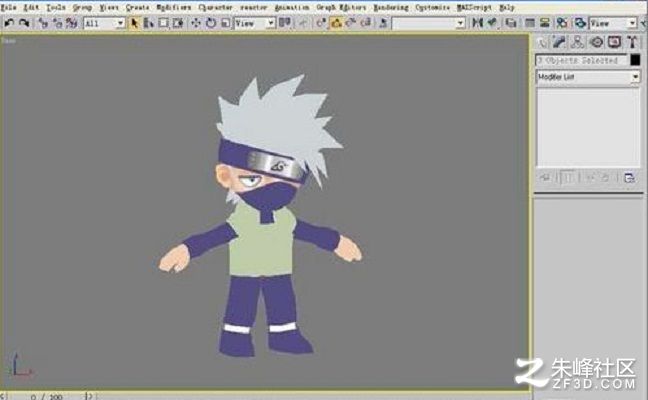Toggle the Percent Snap button
Screen dimensions: 648x400
click(351, 23)
